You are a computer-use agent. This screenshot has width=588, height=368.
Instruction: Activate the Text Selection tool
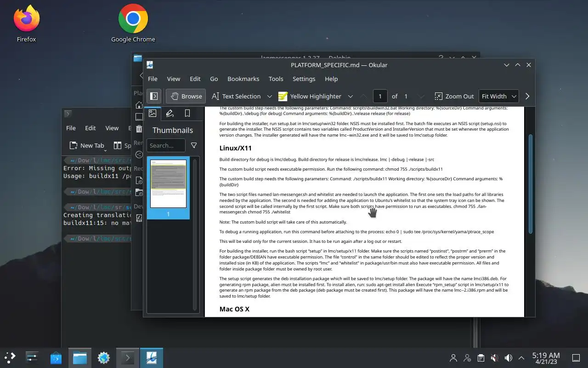click(236, 96)
